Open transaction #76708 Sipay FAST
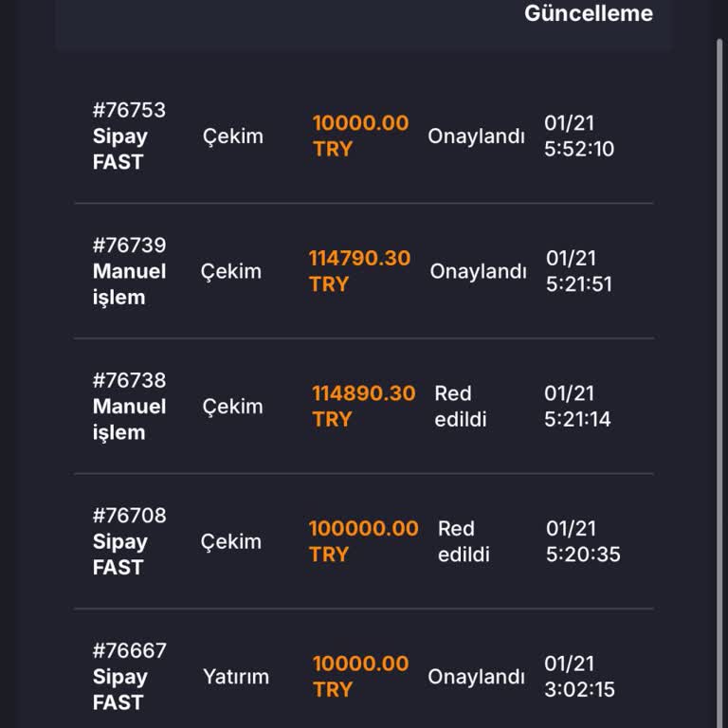Viewport: 728px width, 728px height. pos(129,541)
